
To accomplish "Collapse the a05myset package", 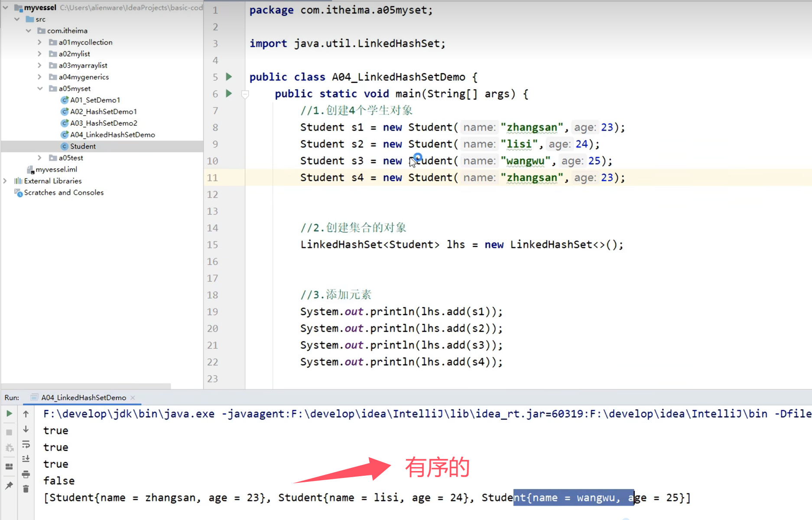I will (40, 88).
